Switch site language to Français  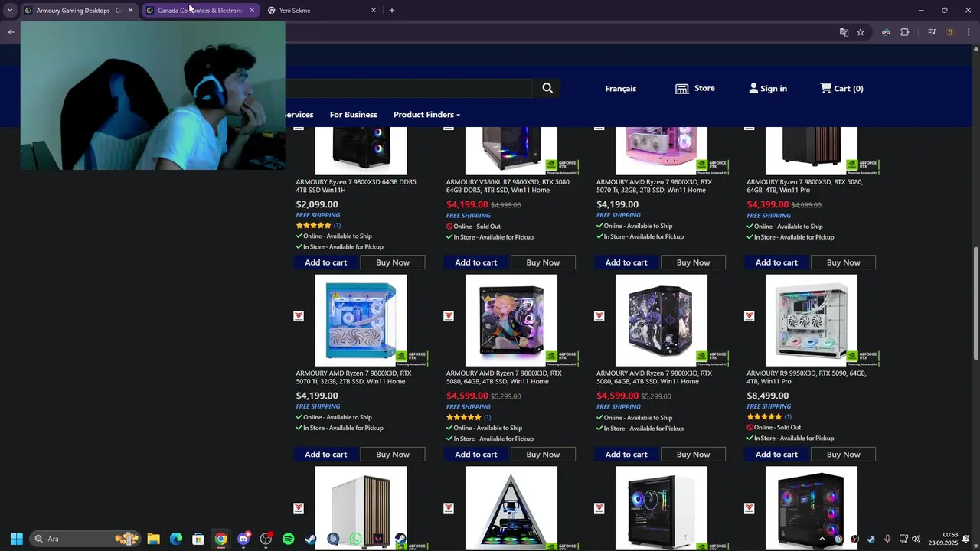[620, 89]
